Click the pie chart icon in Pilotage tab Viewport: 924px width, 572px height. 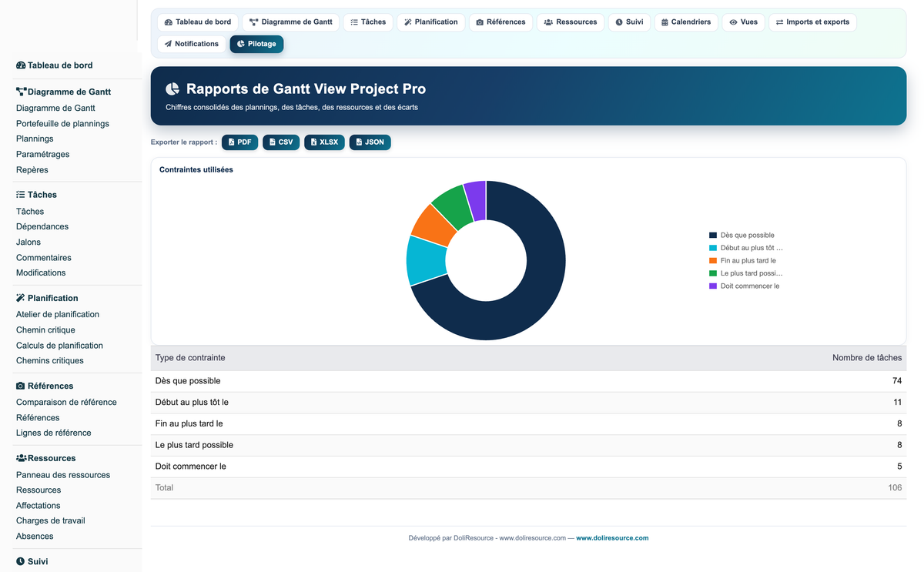pyautogui.click(x=241, y=44)
